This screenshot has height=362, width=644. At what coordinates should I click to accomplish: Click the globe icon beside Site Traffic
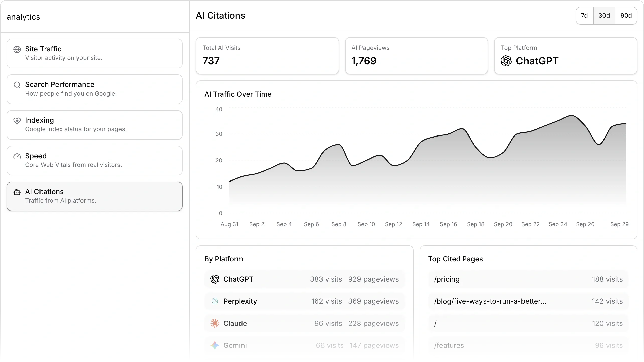17,49
